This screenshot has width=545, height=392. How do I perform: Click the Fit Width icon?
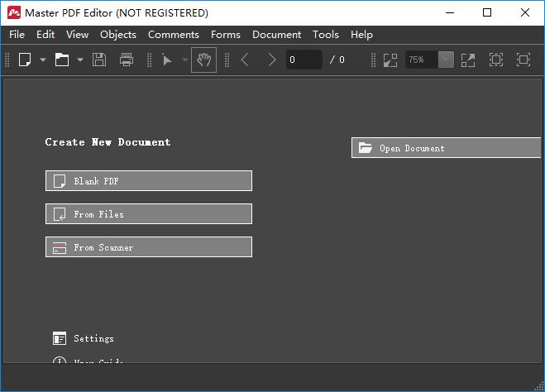pos(523,60)
